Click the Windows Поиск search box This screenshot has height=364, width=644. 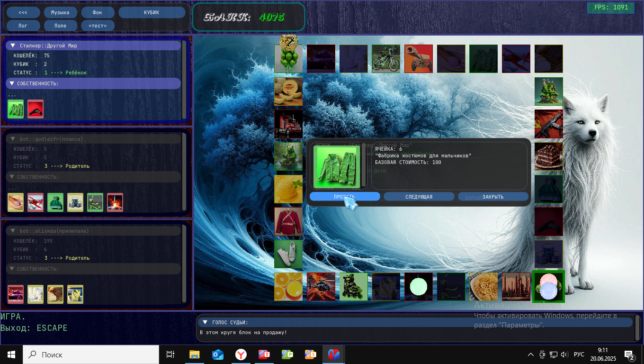point(91,355)
